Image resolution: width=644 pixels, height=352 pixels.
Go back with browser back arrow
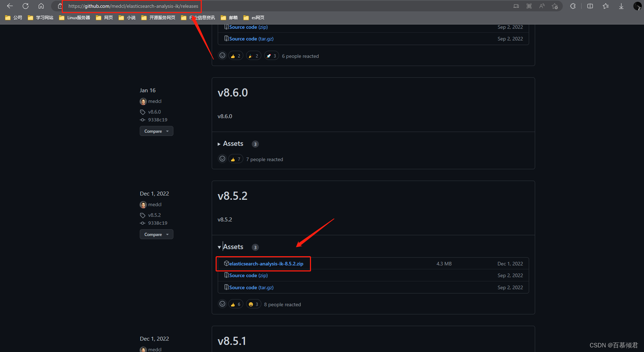10,6
